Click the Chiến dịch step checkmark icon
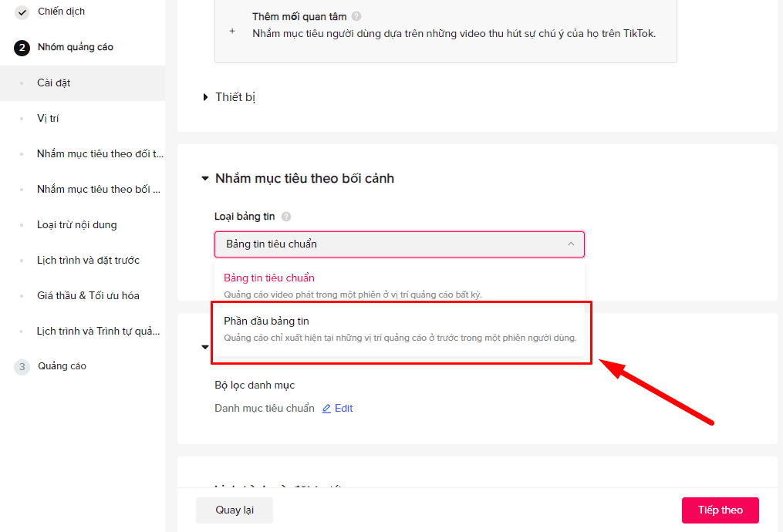 22,12
